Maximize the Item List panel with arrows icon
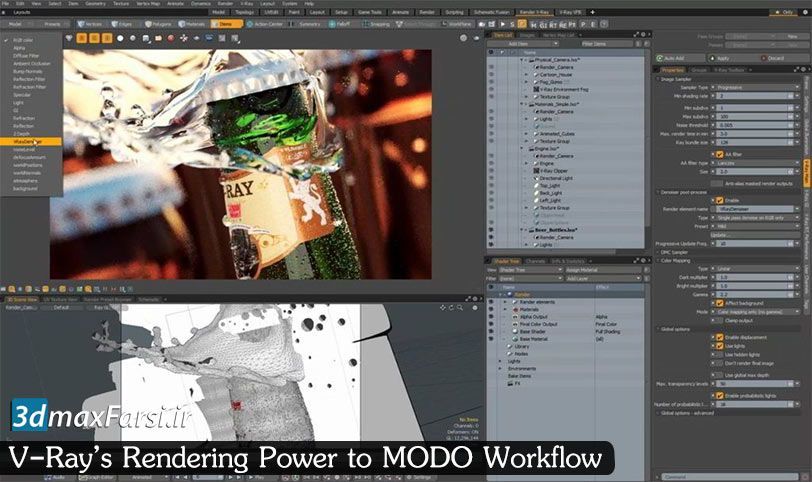 coord(636,35)
